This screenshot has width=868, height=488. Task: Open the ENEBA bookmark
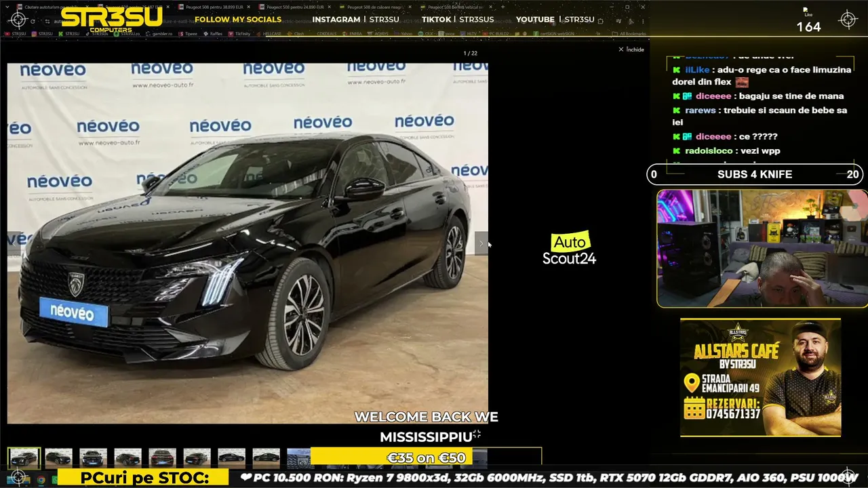pos(353,33)
